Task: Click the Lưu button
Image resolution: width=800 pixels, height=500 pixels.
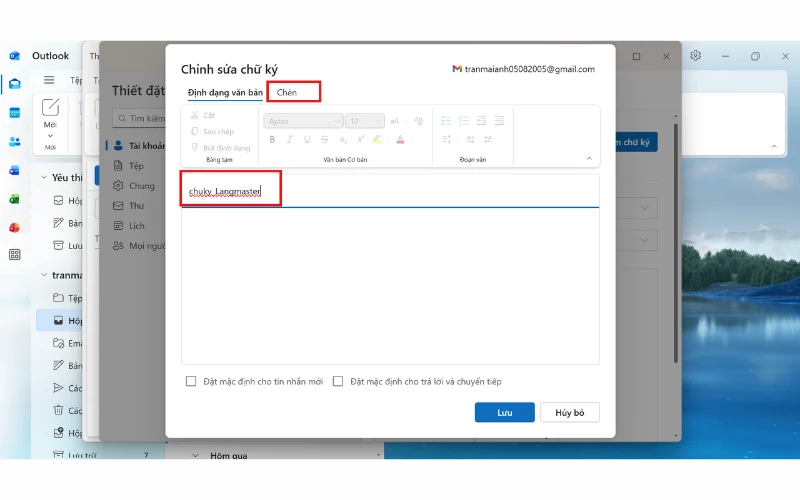Action: click(x=505, y=412)
